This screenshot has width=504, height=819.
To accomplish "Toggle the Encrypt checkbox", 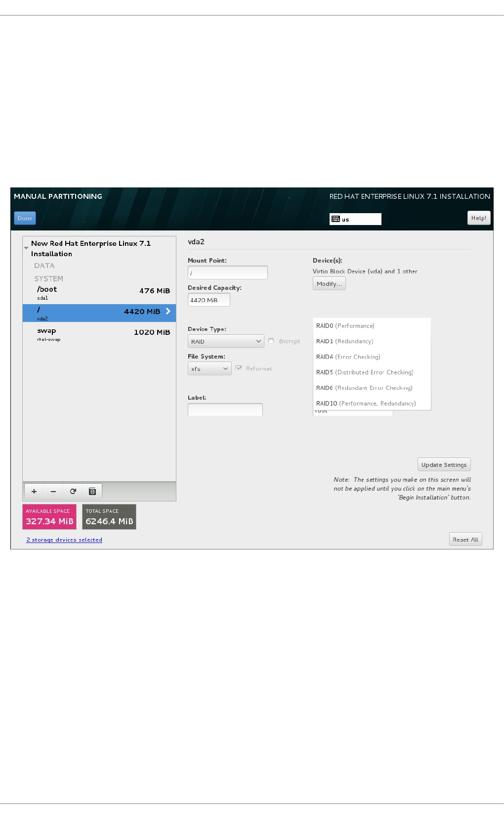I will point(271,341).
